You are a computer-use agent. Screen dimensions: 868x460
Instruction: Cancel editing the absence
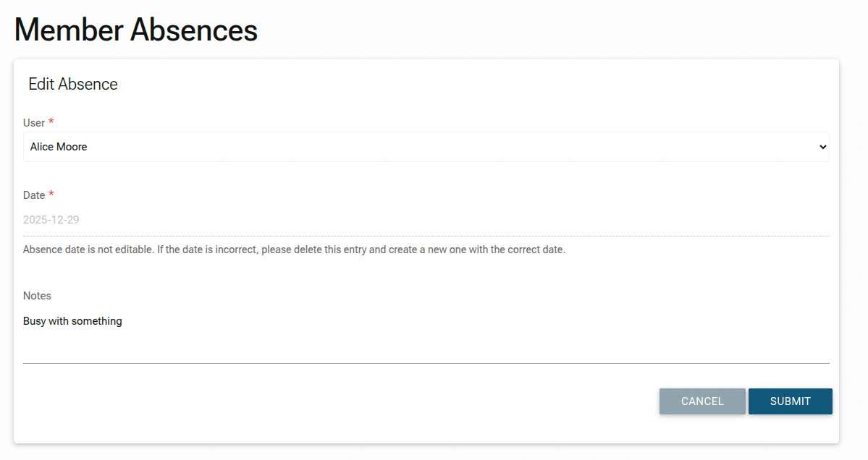[x=701, y=401]
